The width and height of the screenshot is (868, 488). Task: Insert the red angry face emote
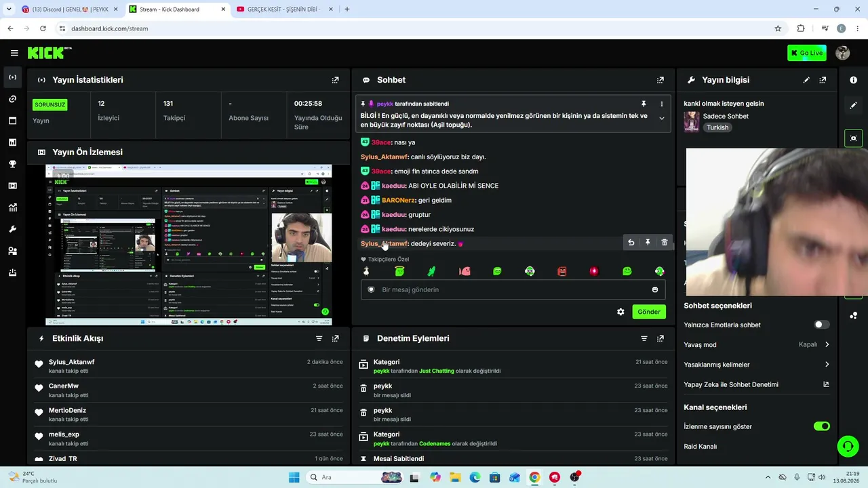561,271
